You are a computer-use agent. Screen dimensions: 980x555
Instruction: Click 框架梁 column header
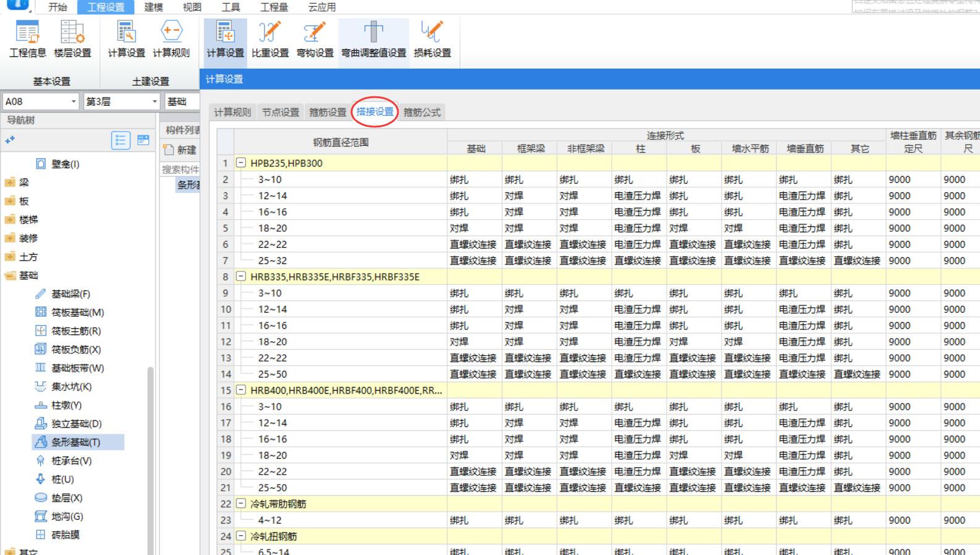click(x=530, y=148)
